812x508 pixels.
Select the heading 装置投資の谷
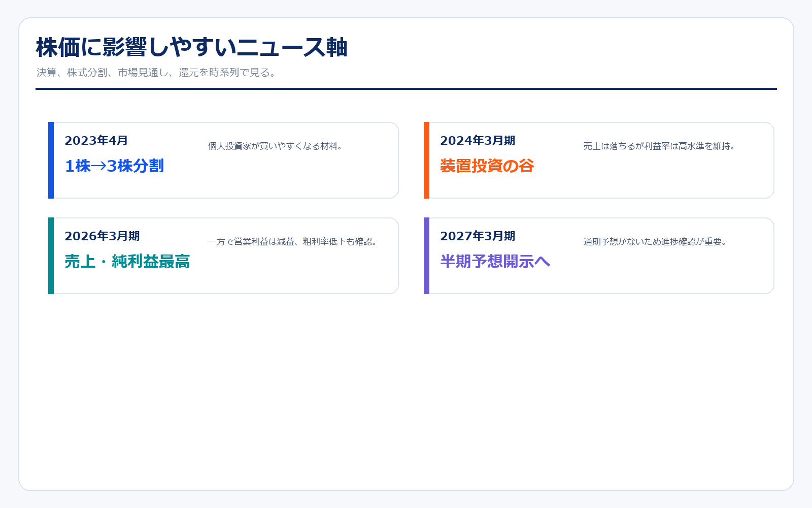(x=487, y=166)
